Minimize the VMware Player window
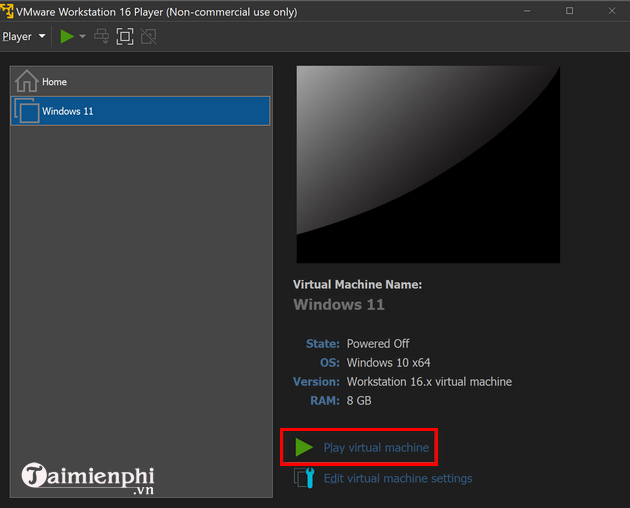Screen dimensions: 630x508 pyautogui.click(x=527, y=11)
